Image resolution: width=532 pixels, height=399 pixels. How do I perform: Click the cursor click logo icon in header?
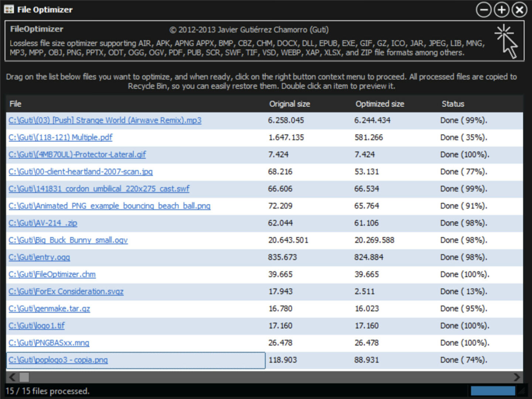(x=507, y=41)
